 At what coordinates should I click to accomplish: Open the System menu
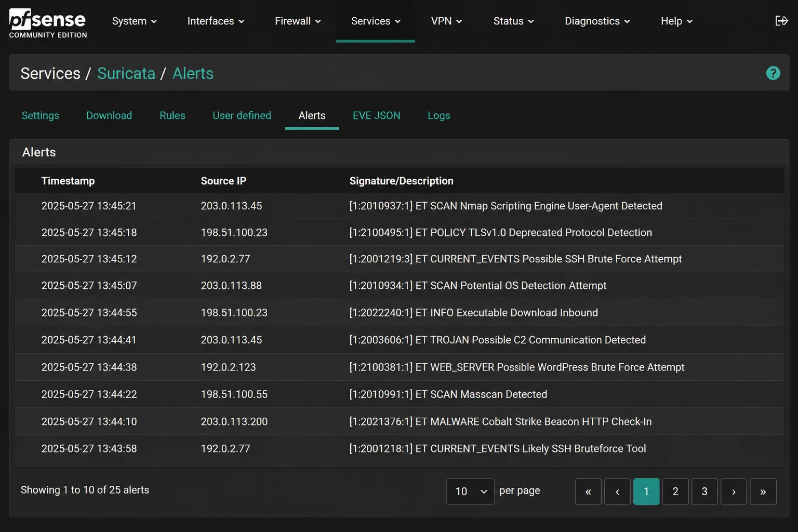(x=135, y=21)
